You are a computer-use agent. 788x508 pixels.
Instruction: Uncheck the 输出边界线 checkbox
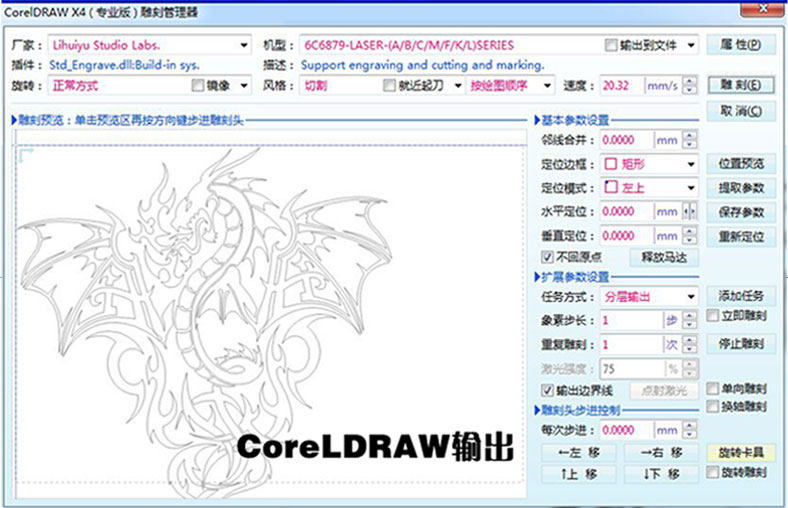point(547,390)
